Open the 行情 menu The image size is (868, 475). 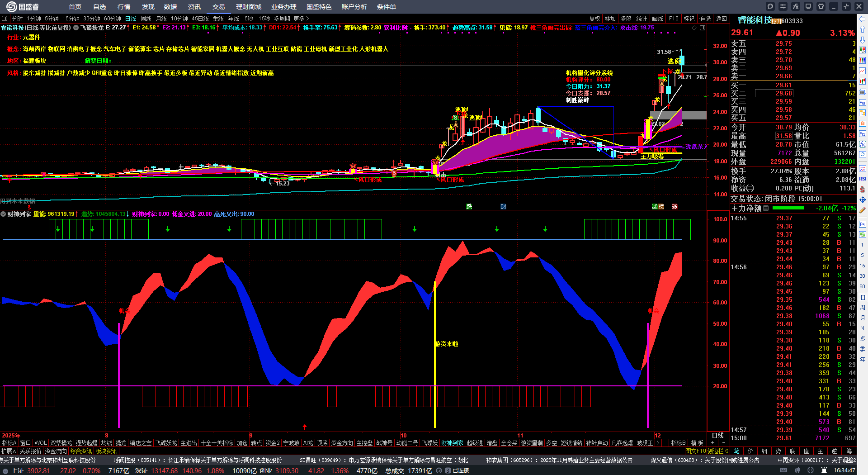[x=124, y=7]
